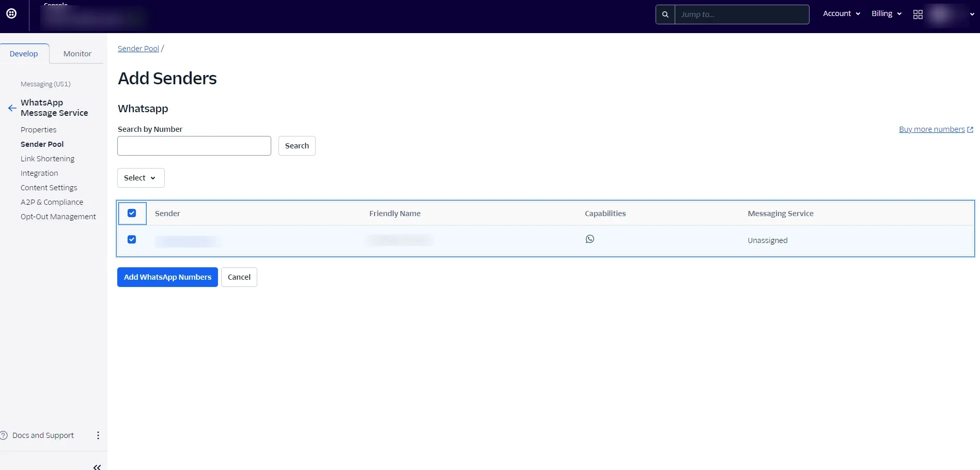Click the WhatsApp capability icon in the sender row
Image resolution: width=980 pixels, height=470 pixels.
(589, 239)
